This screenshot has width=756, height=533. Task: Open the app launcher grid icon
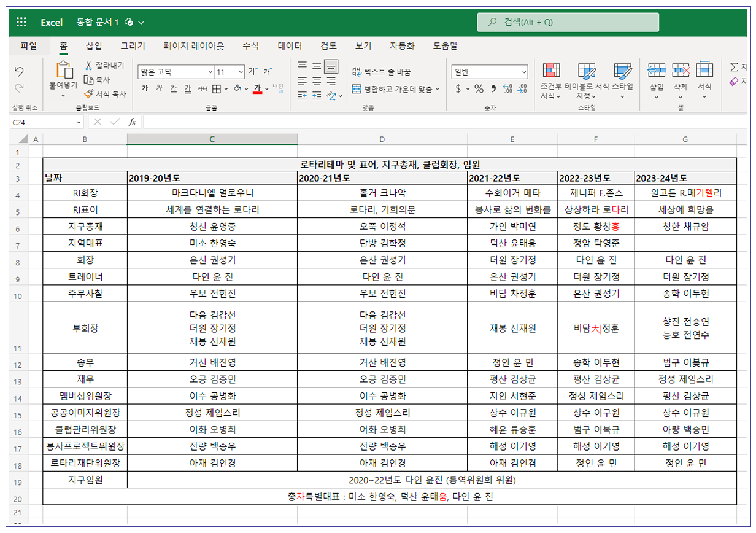point(22,22)
